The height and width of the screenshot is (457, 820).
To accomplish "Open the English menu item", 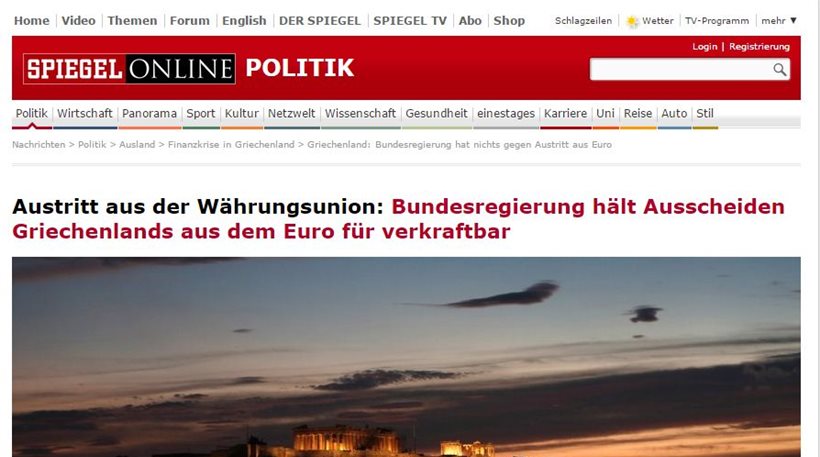I will coord(244,20).
